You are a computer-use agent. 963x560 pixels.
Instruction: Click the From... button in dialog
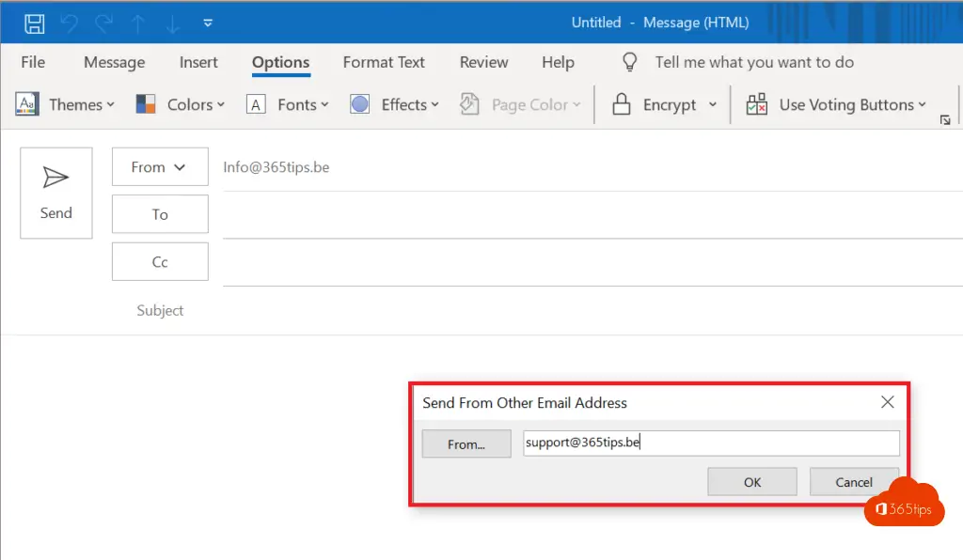(x=466, y=443)
